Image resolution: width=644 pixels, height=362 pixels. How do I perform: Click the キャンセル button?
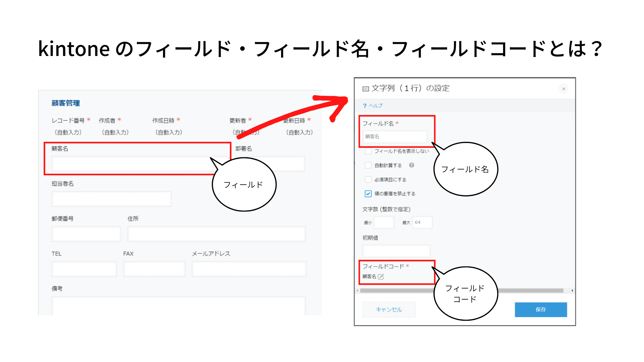(389, 309)
